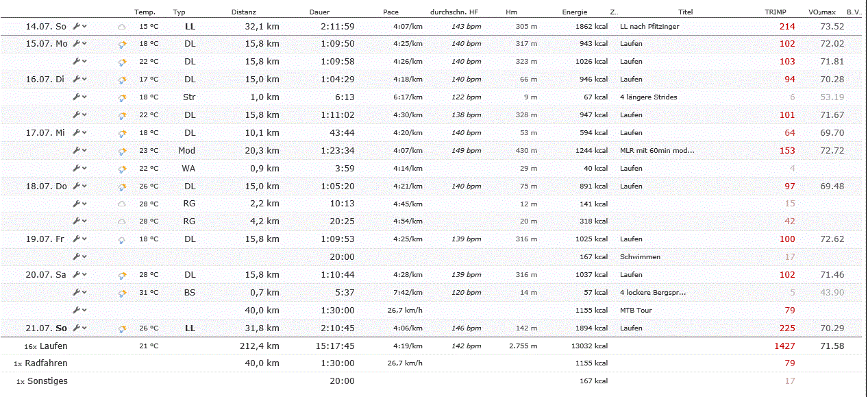Click the weather icon on the 1,0 km Str row
The width and height of the screenshot is (868, 397).
[x=122, y=97]
